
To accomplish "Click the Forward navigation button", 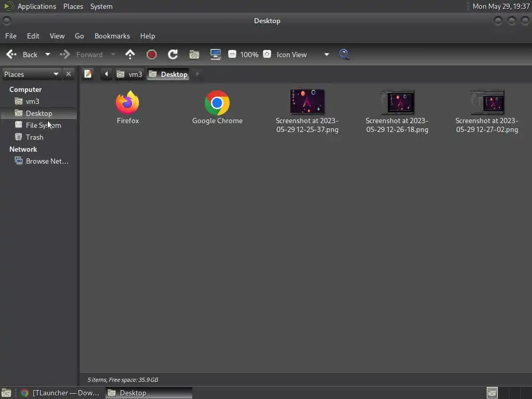I will [x=82, y=55].
